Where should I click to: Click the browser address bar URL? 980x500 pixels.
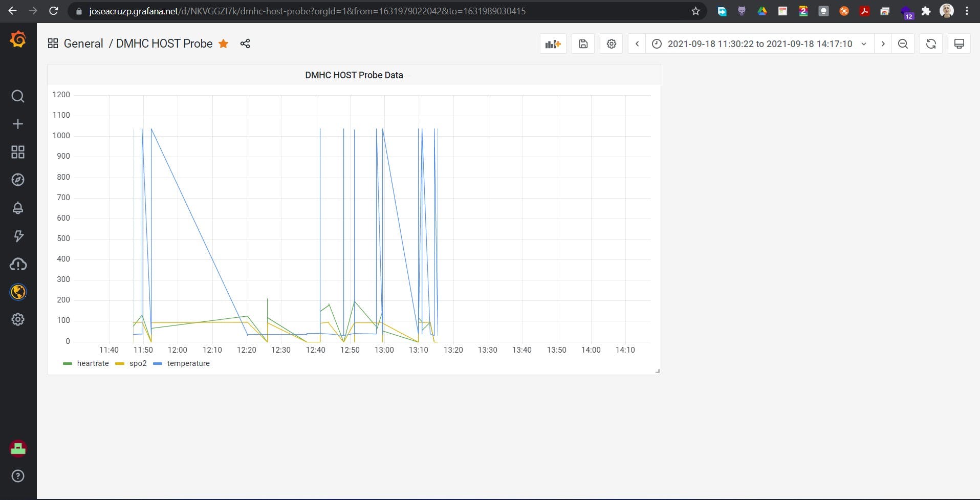click(x=307, y=11)
